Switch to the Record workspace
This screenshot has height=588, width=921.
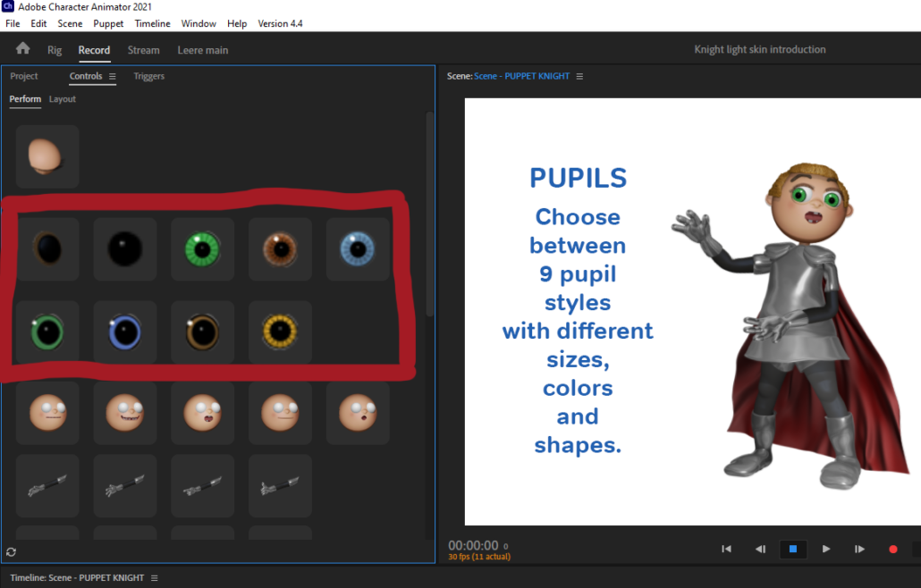click(x=94, y=50)
